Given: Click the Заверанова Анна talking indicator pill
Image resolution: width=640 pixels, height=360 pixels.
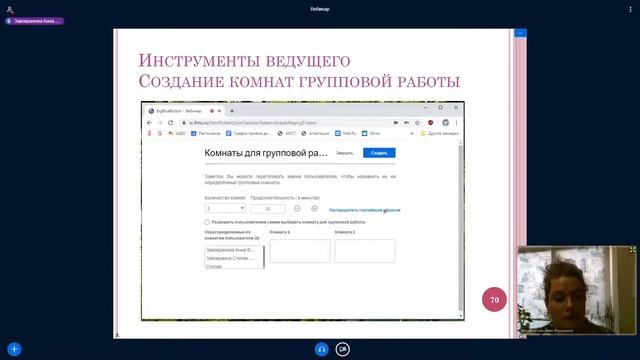Looking at the screenshot, I should point(35,21).
